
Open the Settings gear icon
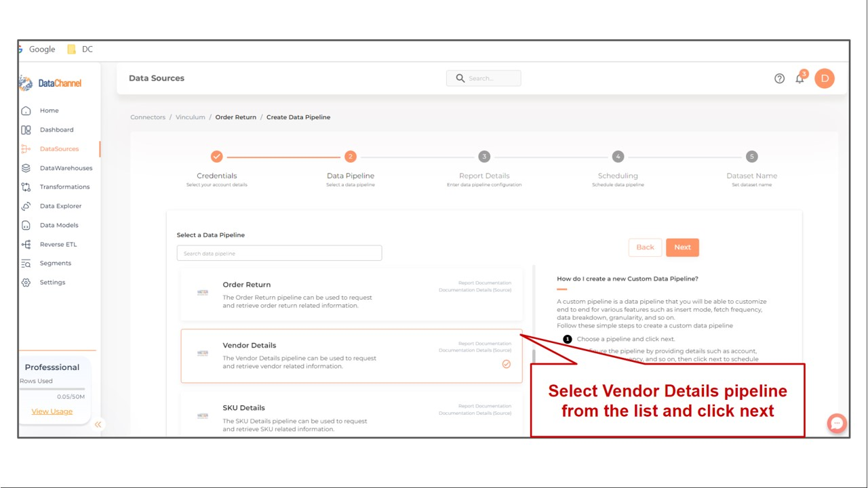coord(26,282)
